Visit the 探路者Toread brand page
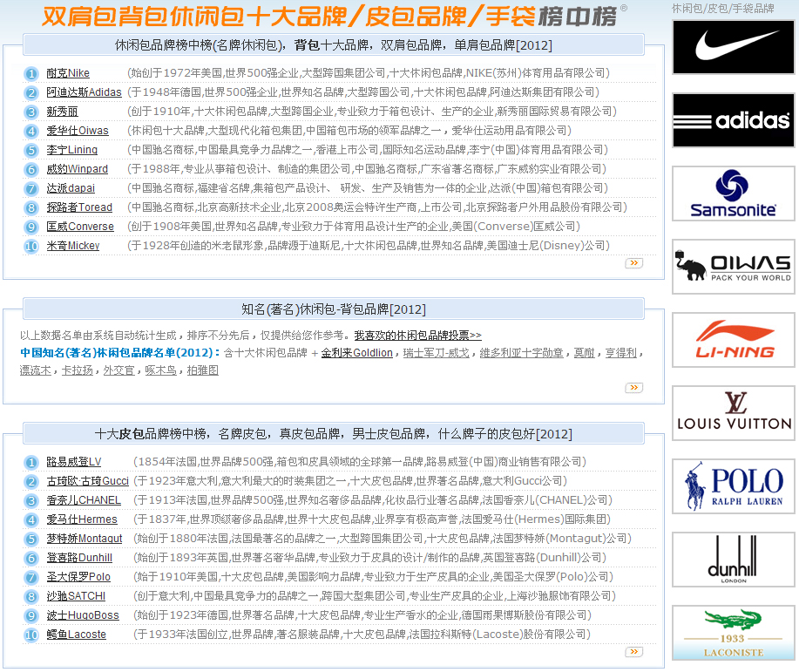Image resolution: width=799 pixels, height=672 pixels. tap(79, 207)
